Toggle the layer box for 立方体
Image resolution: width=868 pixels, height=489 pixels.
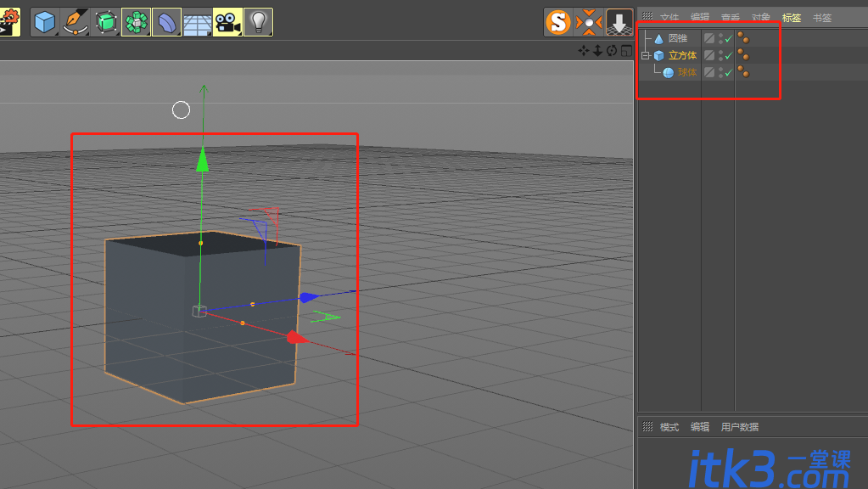(709, 55)
